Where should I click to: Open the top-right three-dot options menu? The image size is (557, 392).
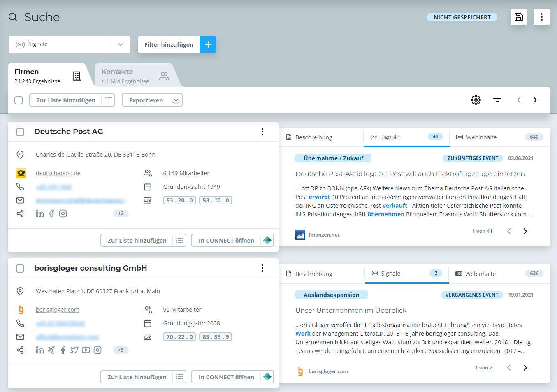[542, 17]
